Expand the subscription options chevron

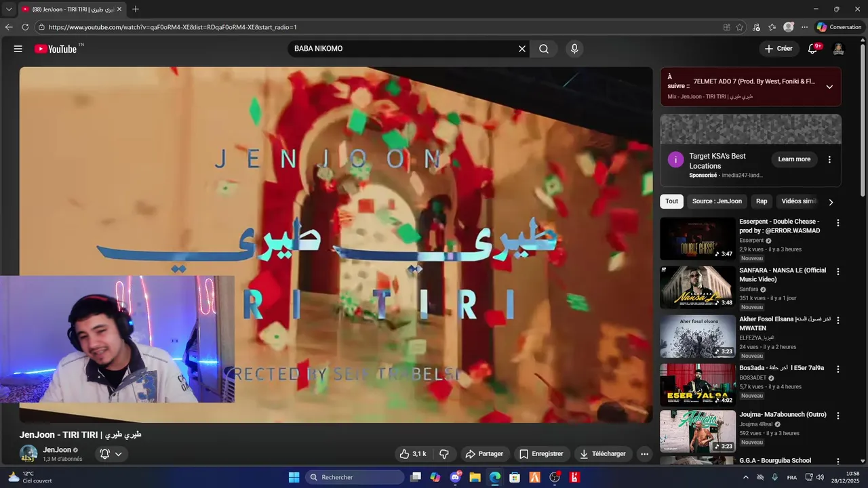point(118,454)
